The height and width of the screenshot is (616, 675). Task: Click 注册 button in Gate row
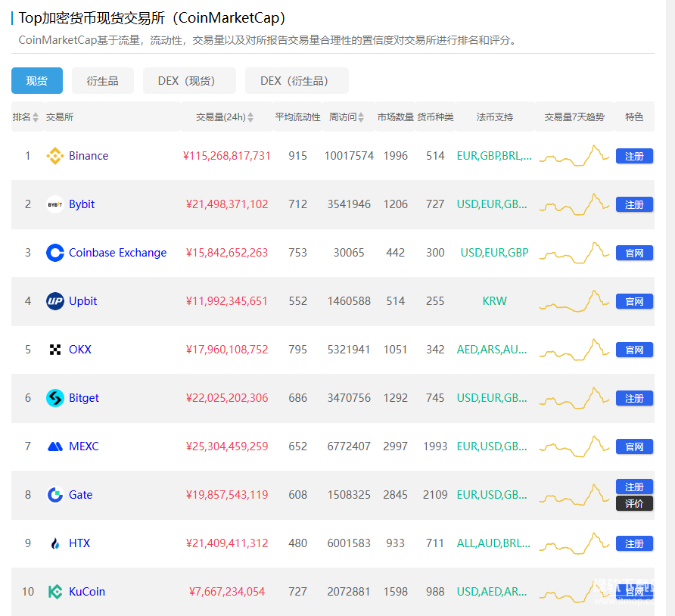[x=634, y=487]
